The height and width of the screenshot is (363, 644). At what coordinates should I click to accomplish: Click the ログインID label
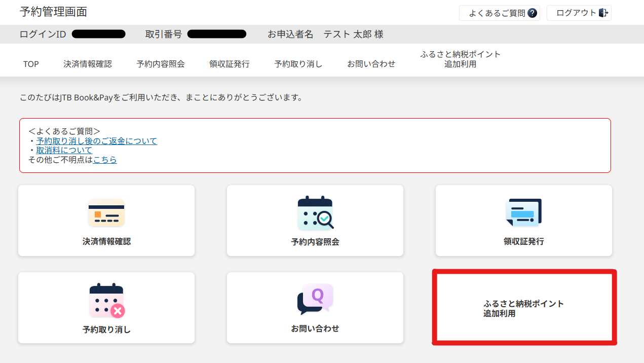point(43,34)
